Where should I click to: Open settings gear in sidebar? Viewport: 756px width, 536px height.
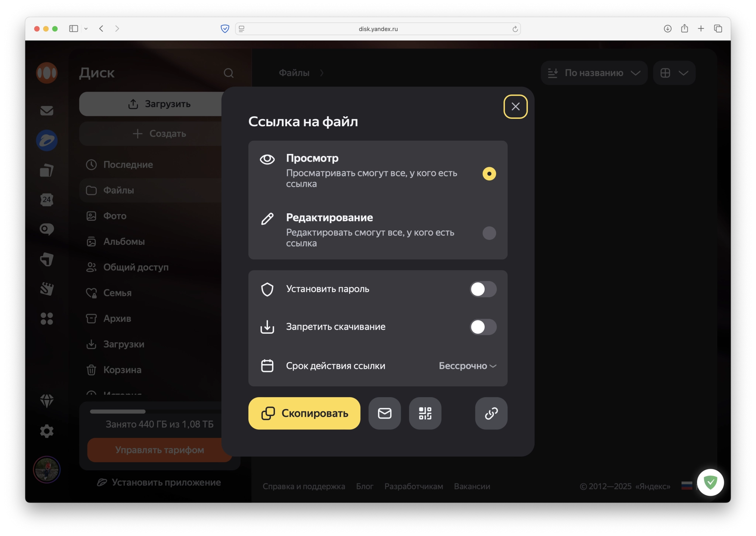pos(47,431)
